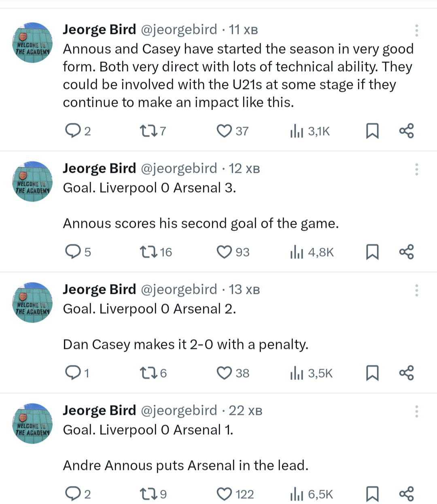The width and height of the screenshot is (437, 504).
Task: Open Jeorge Bird's profile name on top tweet
Action: coord(99,30)
